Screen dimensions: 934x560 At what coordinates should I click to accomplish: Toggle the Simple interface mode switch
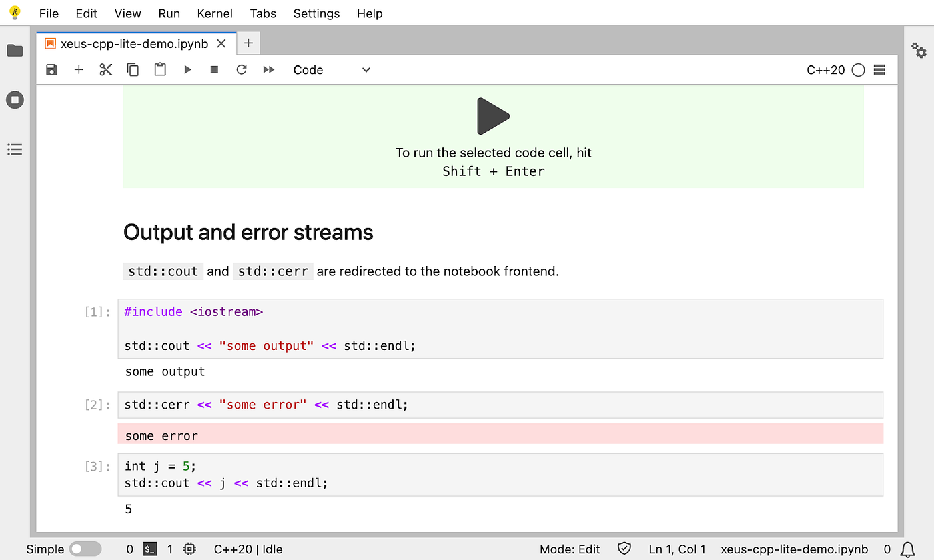(85, 549)
